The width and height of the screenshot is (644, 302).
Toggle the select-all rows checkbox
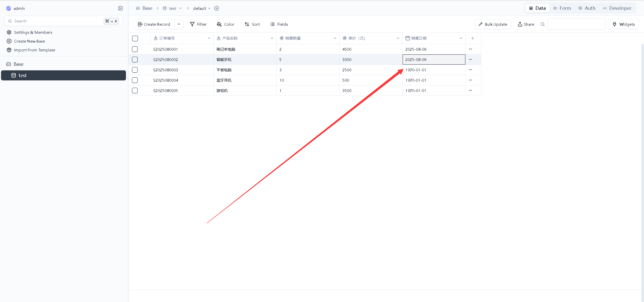point(135,38)
